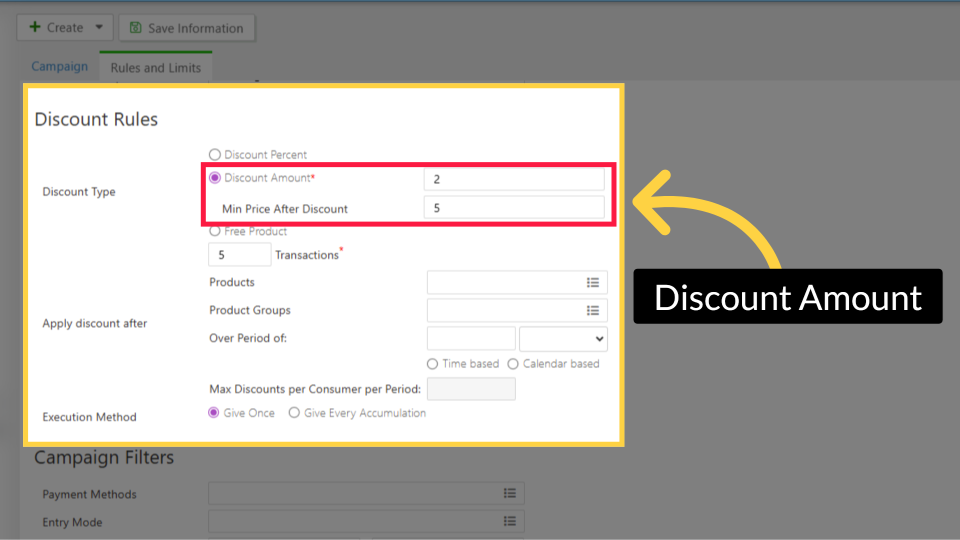The height and width of the screenshot is (540, 960).
Task: Switch to the Campaign tab
Action: click(59, 66)
